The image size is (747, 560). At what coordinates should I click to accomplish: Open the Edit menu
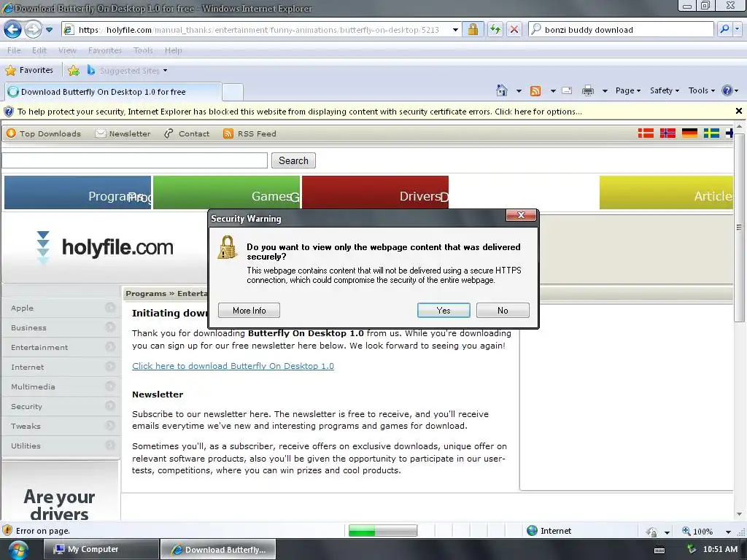[39, 50]
